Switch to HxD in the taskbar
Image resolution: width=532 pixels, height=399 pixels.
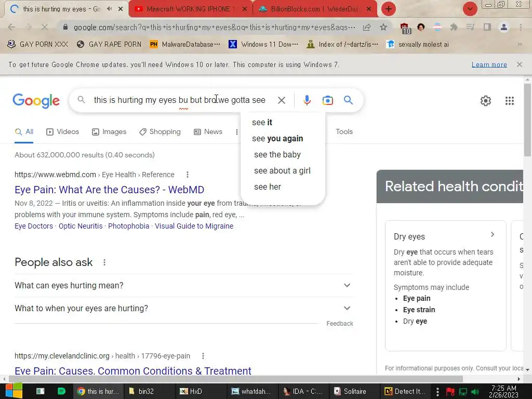[x=201, y=391]
